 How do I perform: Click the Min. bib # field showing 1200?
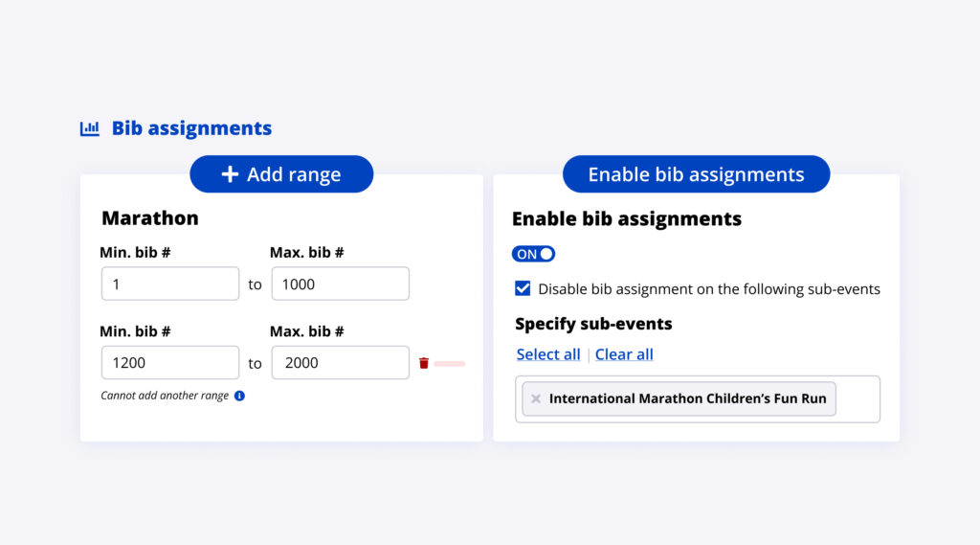[x=169, y=362]
